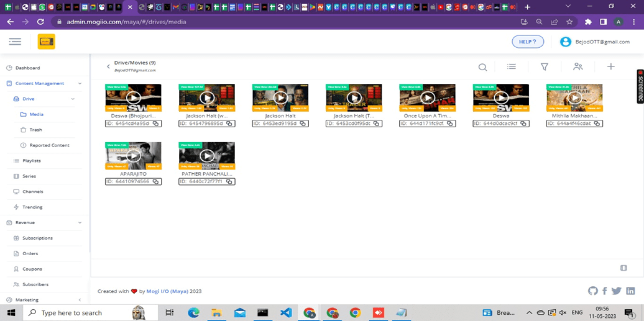The image size is (644, 321).
Task: Copy ID of Mithila Makhaan video
Action: [597, 123]
